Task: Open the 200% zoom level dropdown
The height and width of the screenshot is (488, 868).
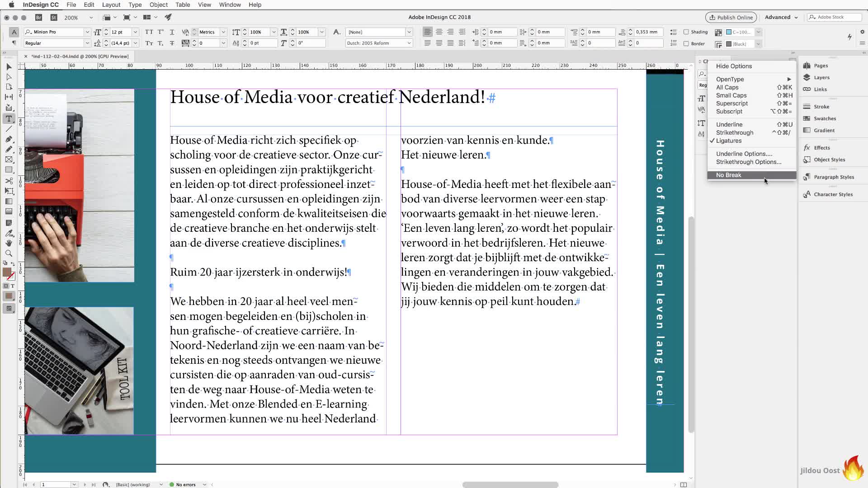Action: point(91,18)
